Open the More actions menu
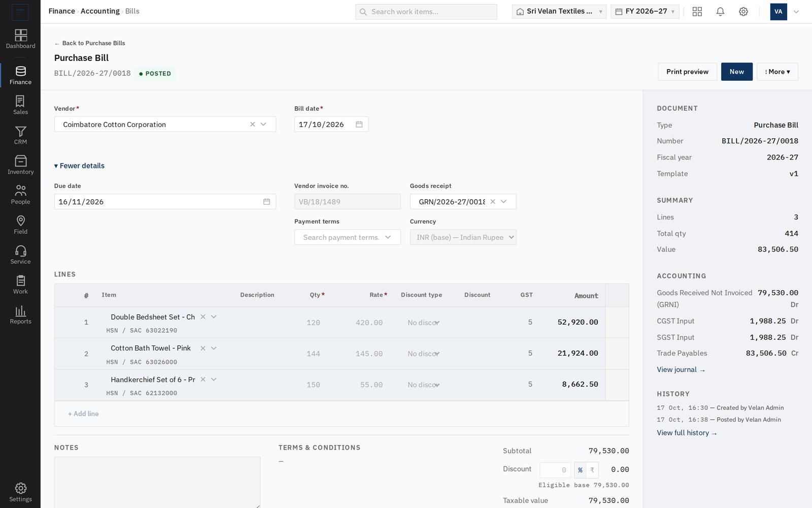The width and height of the screenshot is (812, 508). coord(777,72)
